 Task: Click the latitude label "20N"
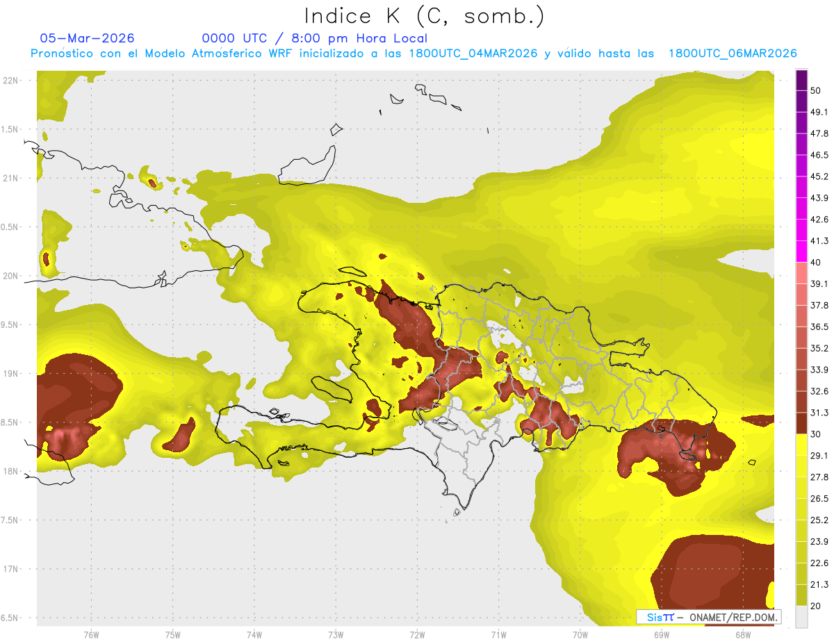tap(10, 276)
